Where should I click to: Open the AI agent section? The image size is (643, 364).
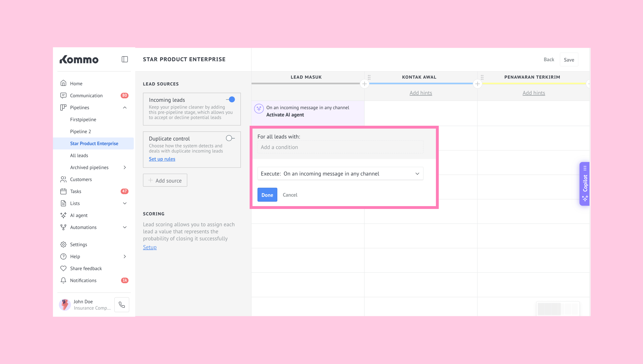click(x=79, y=215)
